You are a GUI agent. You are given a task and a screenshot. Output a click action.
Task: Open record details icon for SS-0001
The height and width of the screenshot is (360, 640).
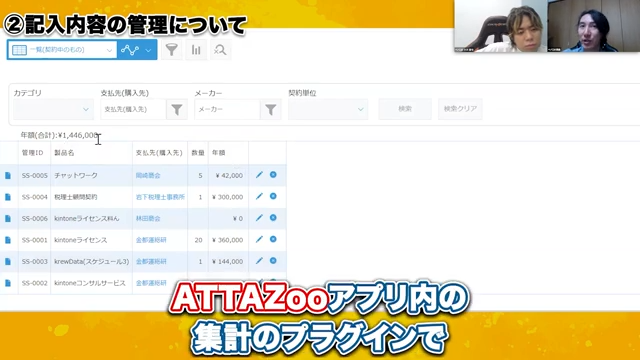[8, 240]
